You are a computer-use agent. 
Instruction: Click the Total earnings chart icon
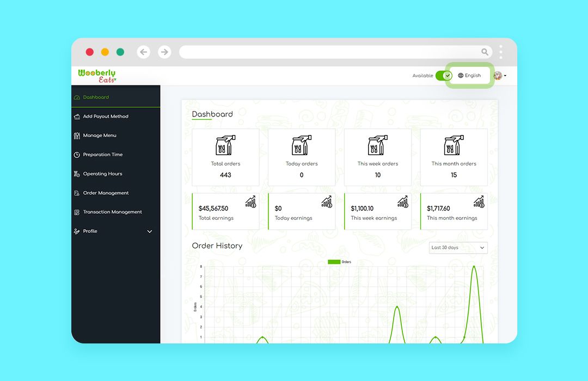(250, 202)
